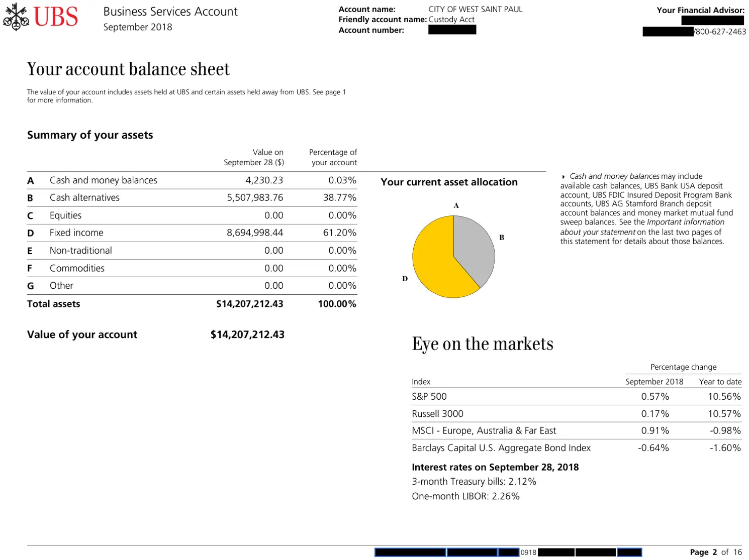Click pie chart label D
Image resolution: width=749 pixels, height=560 pixels.
pyautogui.click(x=405, y=279)
